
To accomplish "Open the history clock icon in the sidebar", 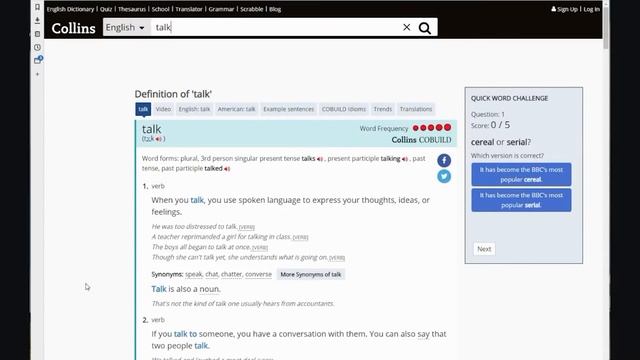I will point(37,47).
